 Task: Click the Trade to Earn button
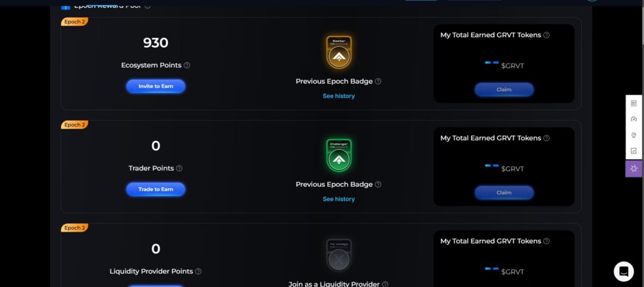156,189
